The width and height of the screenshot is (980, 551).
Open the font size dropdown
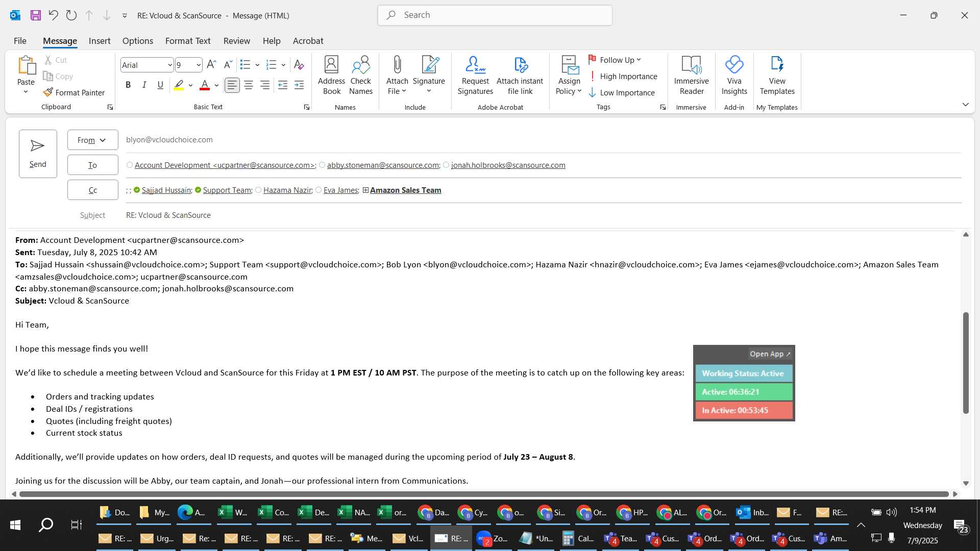[199, 65]
